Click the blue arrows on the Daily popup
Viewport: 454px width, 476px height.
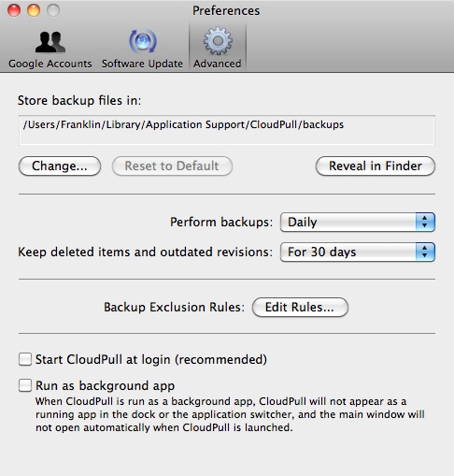425,223
